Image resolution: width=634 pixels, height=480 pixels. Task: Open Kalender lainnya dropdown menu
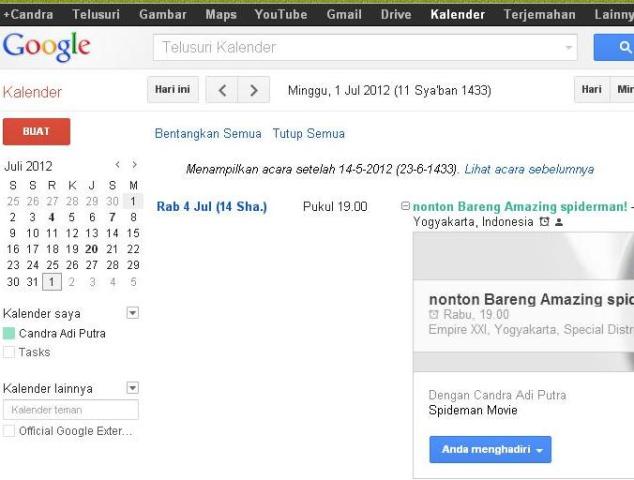pyautogui.click(x=133, y=388)
